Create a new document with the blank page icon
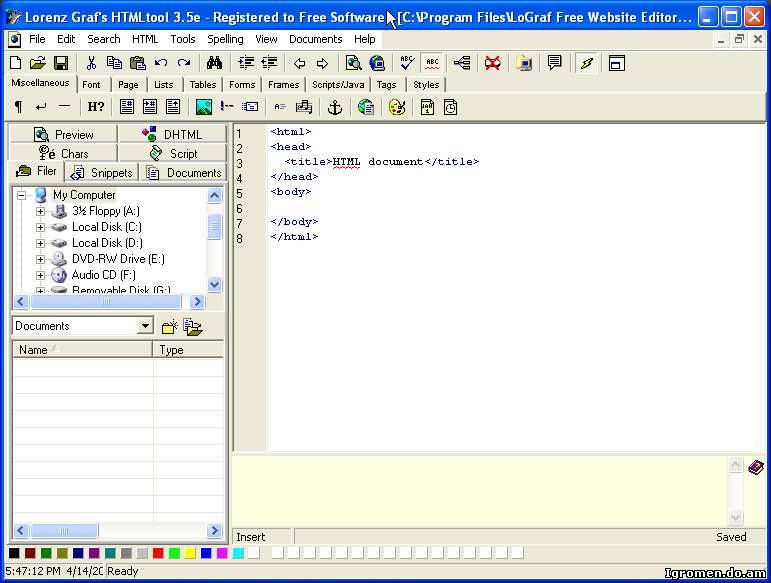 (x=15, y=63)
